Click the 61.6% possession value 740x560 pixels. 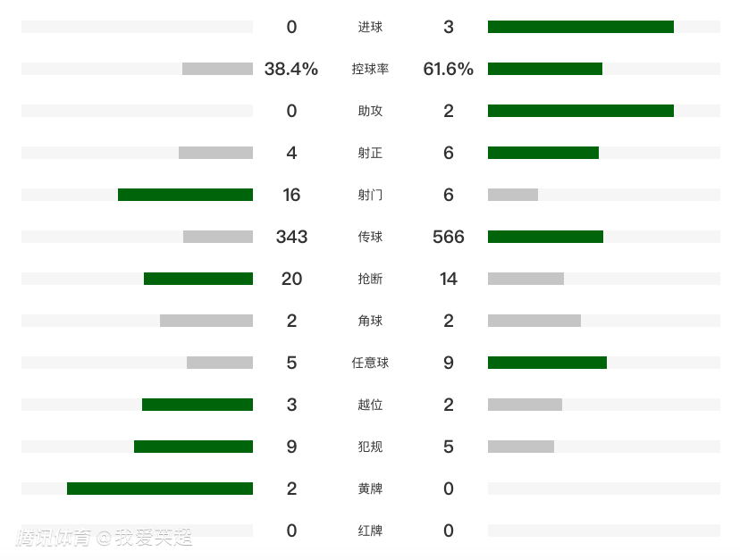pos(448,69)
